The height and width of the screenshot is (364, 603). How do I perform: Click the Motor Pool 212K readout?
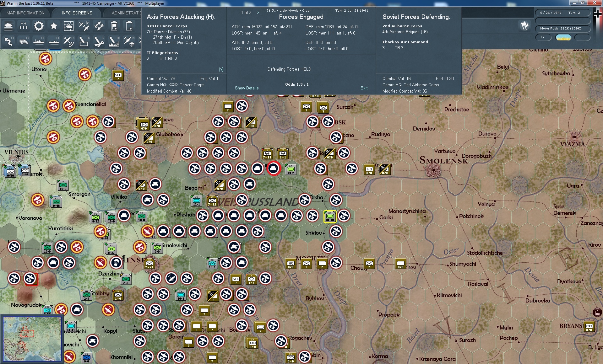[563, 29]
